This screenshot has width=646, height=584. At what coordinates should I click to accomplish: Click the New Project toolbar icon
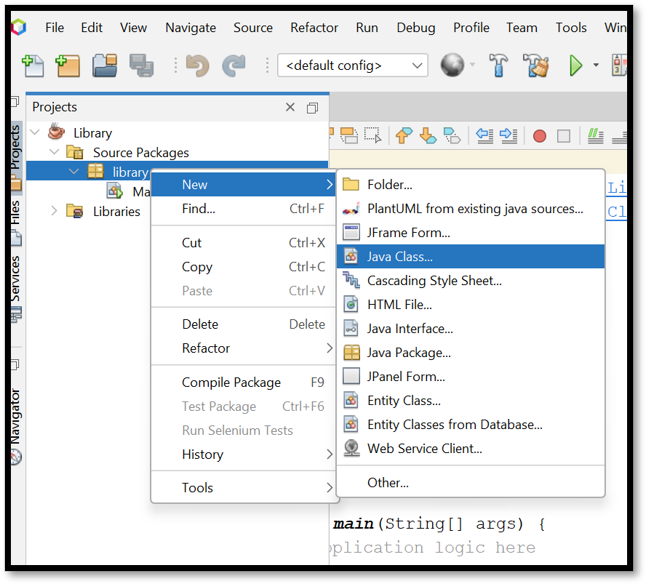pyautogui.click(x=68, y=65)
